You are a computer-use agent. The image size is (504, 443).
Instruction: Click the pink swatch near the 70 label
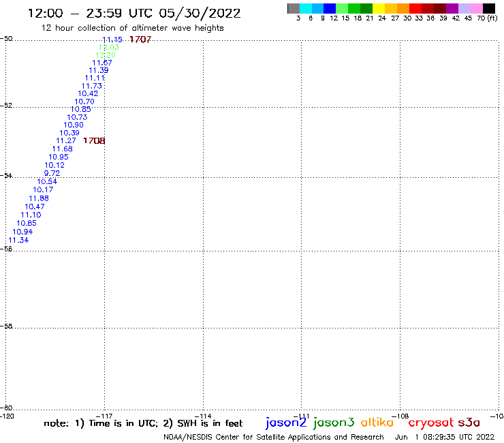tap(476, 8)
